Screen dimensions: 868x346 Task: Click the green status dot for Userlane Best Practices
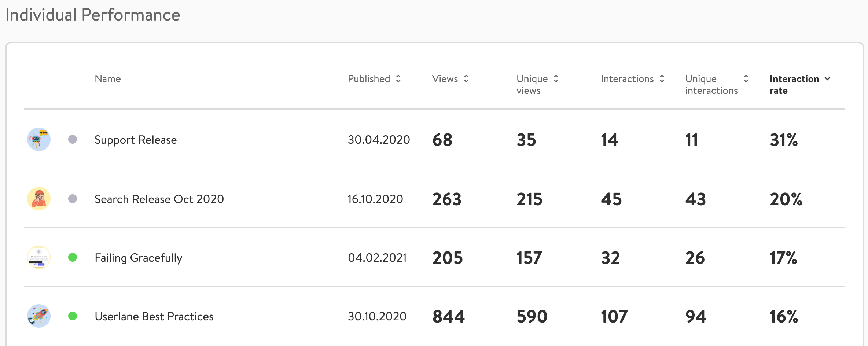(73, 316)
